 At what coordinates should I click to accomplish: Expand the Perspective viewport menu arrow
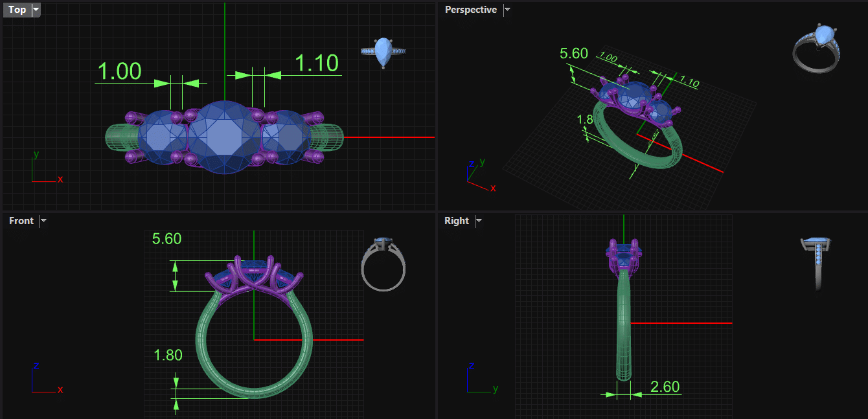click(507, 10)
